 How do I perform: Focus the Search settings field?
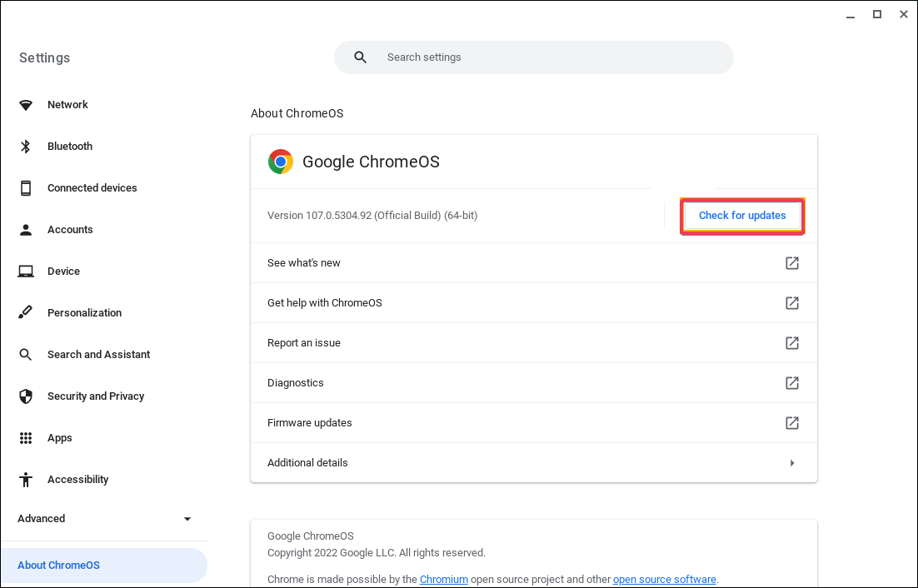(x=534, y=57)
